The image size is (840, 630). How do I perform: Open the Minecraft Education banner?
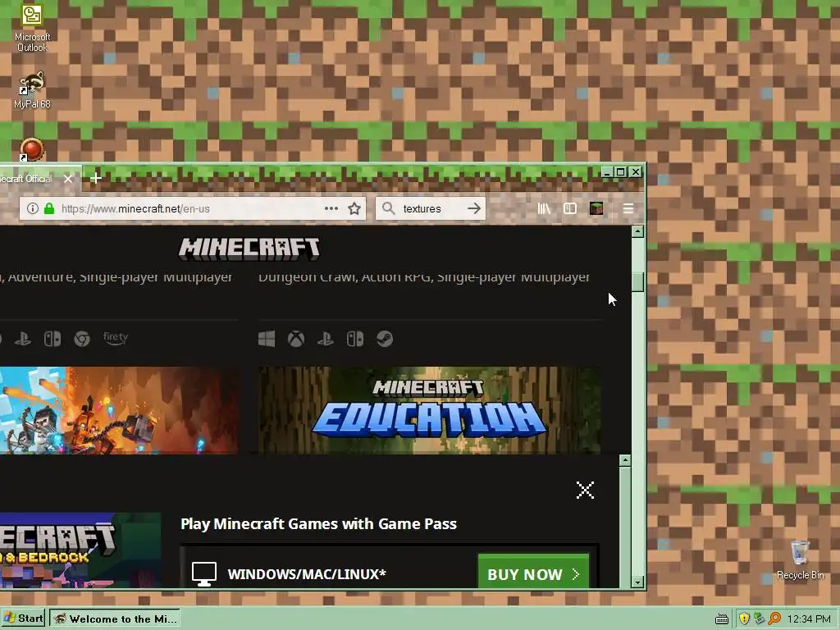(429, 410)
